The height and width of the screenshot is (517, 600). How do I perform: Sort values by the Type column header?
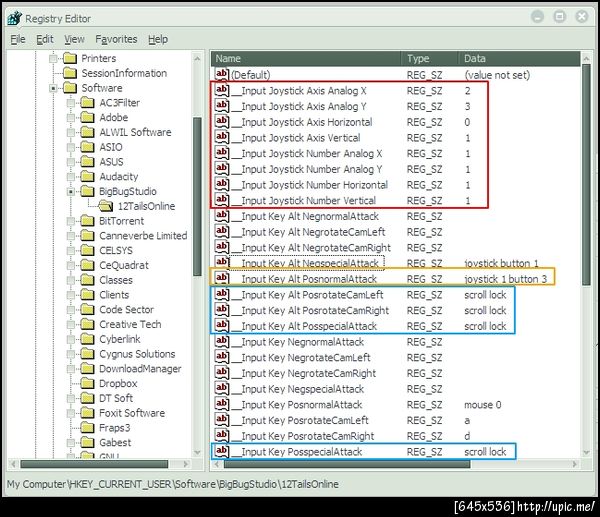(430, 59)
